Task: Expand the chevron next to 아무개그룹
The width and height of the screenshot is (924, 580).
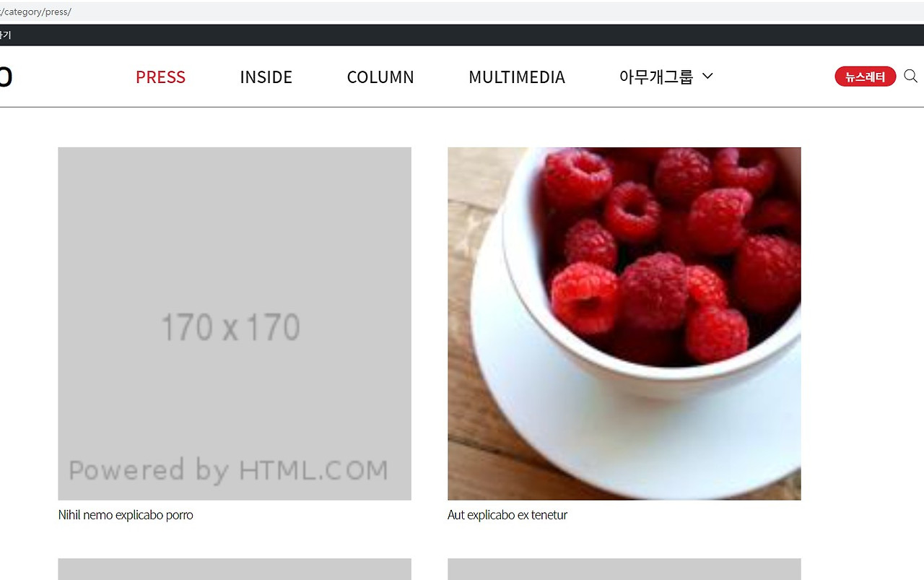Action: coord(707,76)
